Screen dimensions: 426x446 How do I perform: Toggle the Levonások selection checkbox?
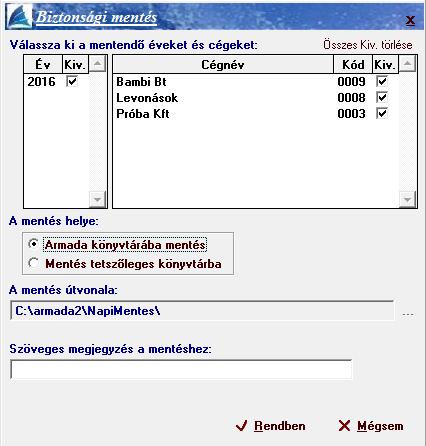coord(382,97)
